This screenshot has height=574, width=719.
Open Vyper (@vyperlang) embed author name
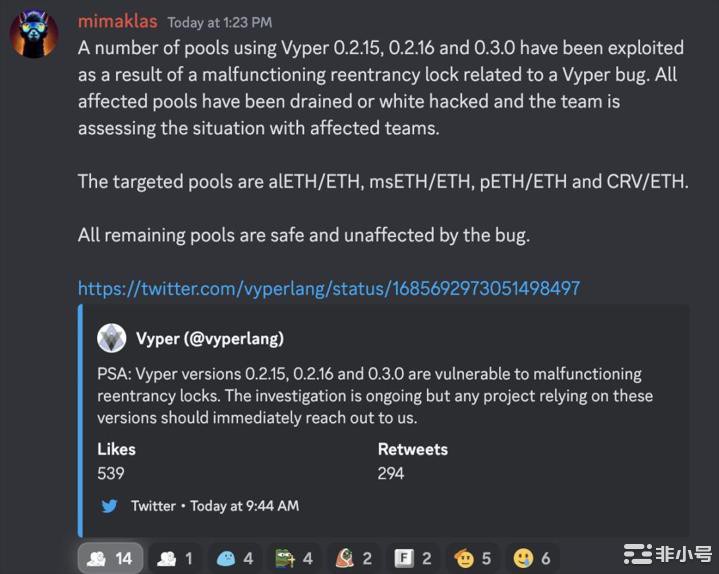coord(209,338)
